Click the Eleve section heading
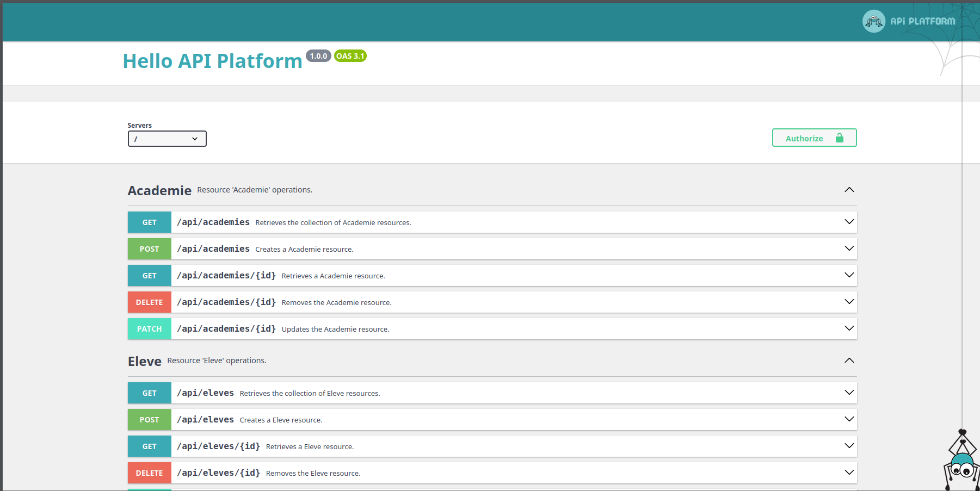 pyautogui.click(x=145, y=362)
